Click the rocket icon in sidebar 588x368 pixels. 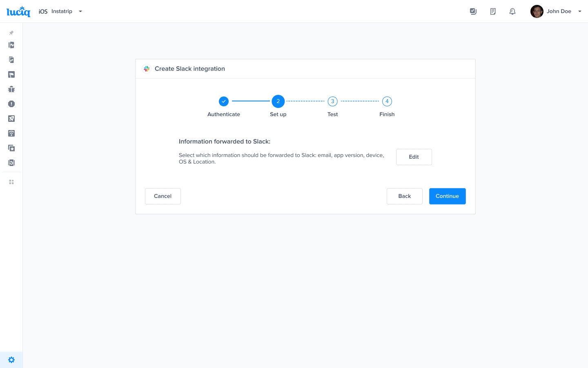click(11, 119)
